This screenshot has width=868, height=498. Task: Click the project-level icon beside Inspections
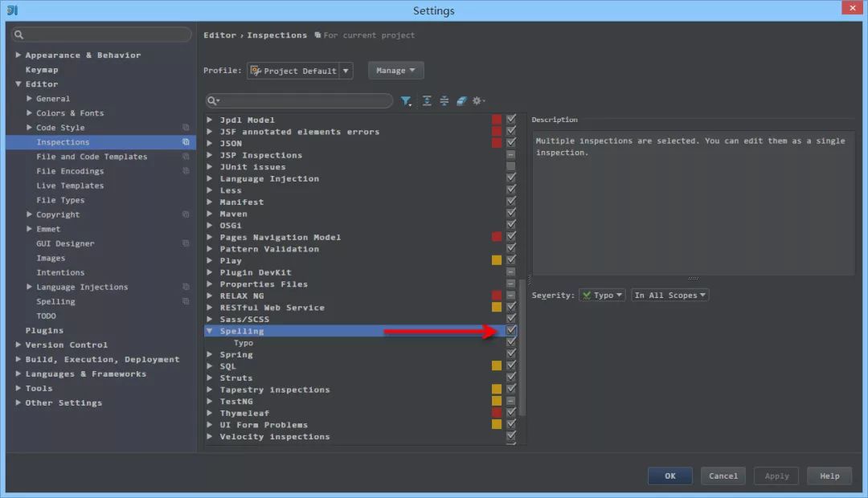coord(186,142)
